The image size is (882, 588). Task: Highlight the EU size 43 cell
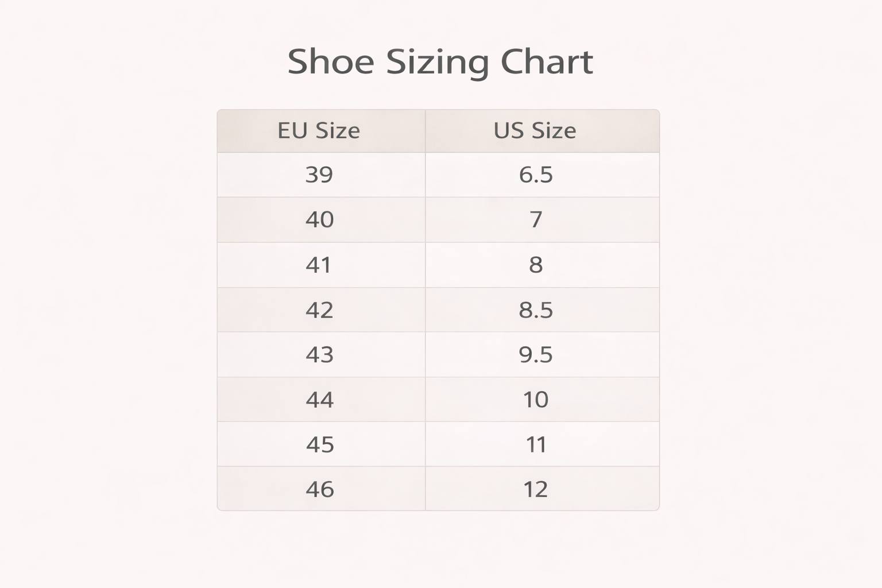click(319, 355)
